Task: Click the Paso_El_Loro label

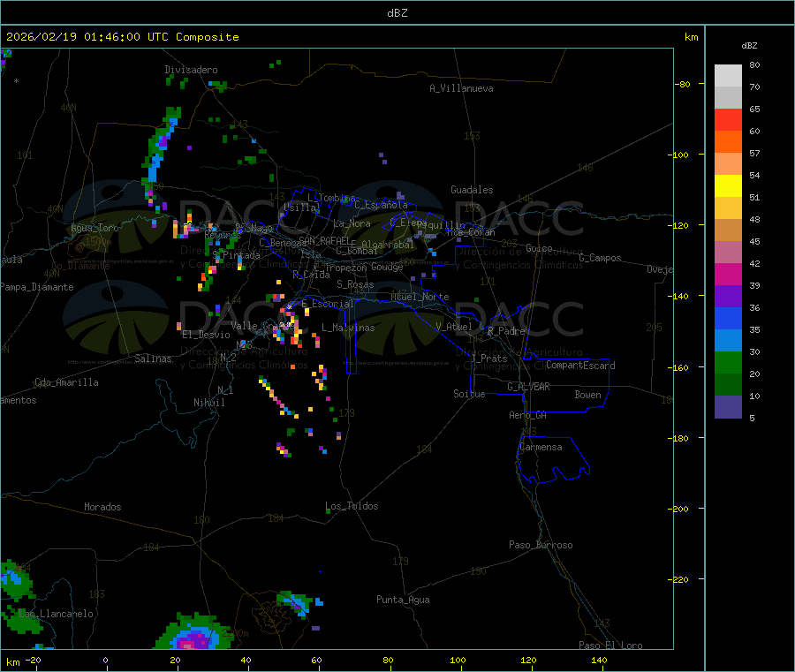Action: (610, 646)
